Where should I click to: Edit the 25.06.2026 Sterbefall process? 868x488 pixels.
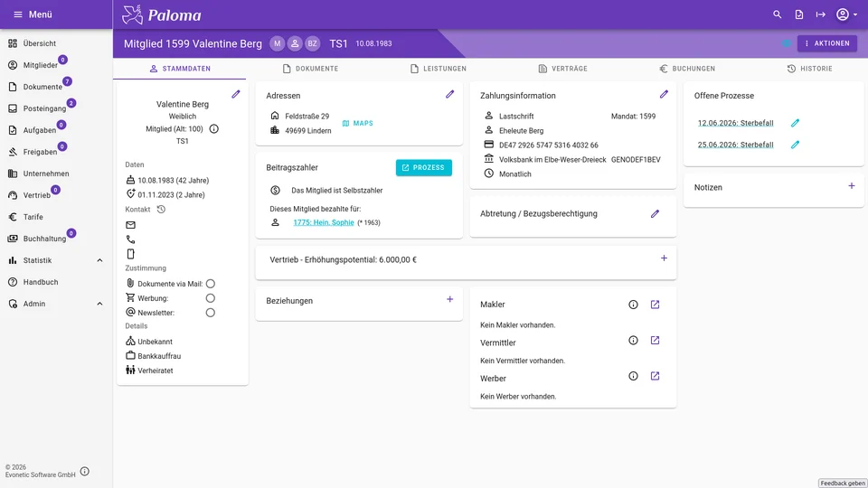coord(795,145)
